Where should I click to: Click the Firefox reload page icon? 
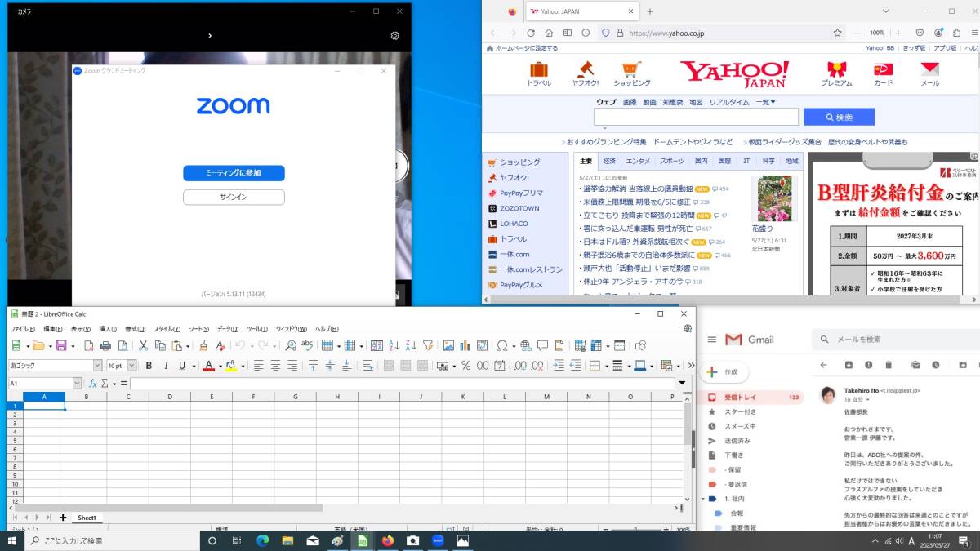[531, 33]
